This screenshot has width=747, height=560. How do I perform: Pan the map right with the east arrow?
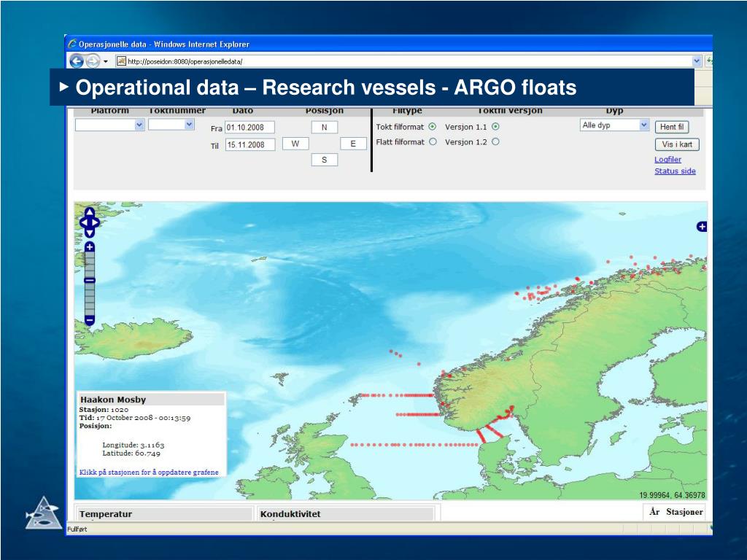96,222
